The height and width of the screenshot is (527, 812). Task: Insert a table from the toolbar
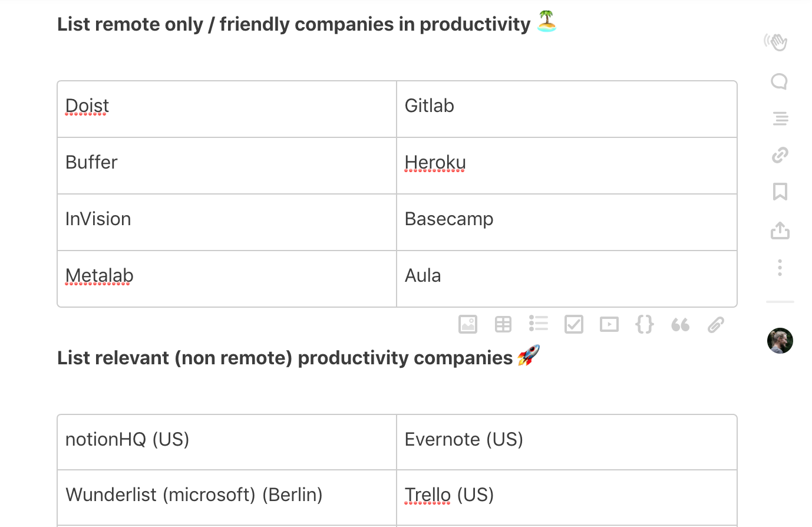503,324
